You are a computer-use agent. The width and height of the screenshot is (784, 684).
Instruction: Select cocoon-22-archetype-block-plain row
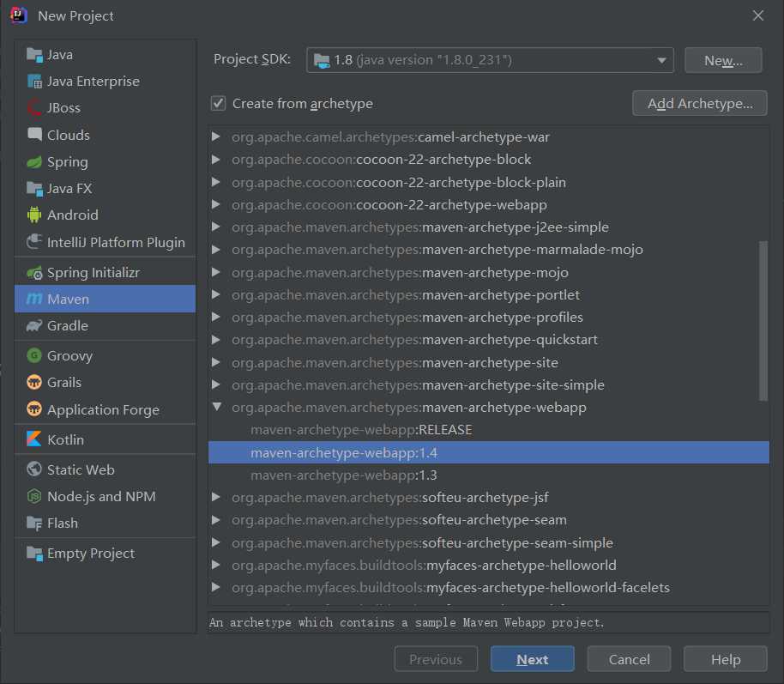tap(489, 182)
